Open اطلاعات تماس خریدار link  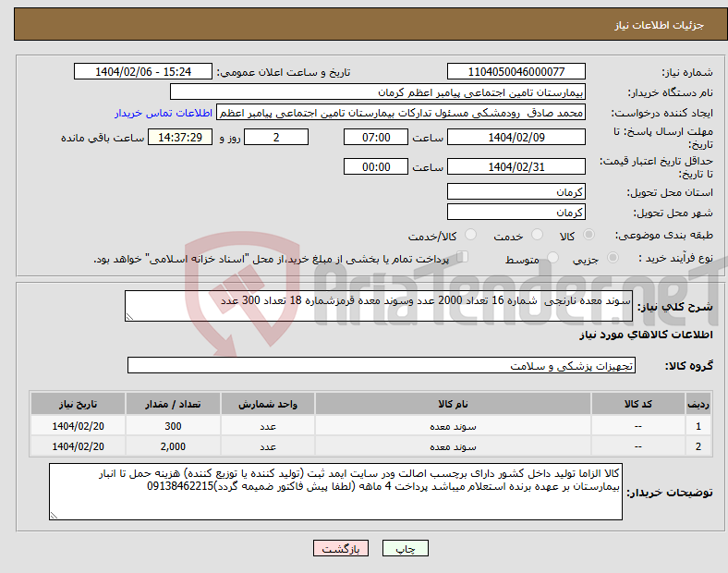coord(164,114)
